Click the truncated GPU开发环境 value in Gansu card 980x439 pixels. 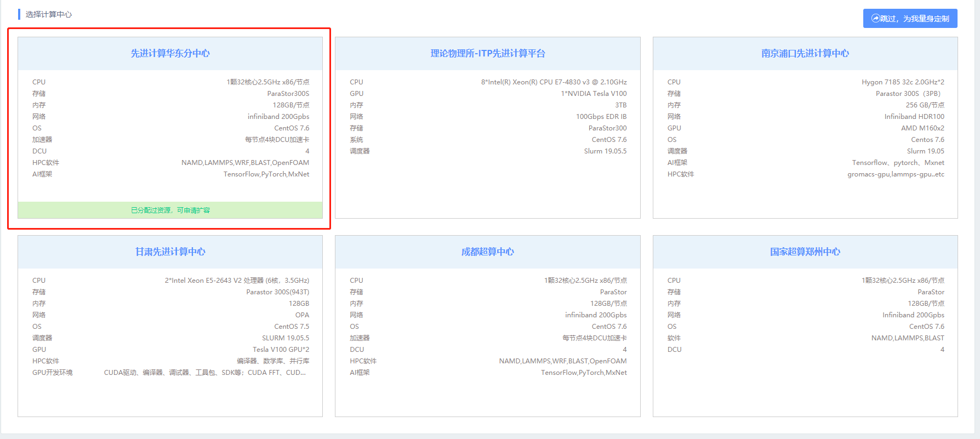point(204,373)
